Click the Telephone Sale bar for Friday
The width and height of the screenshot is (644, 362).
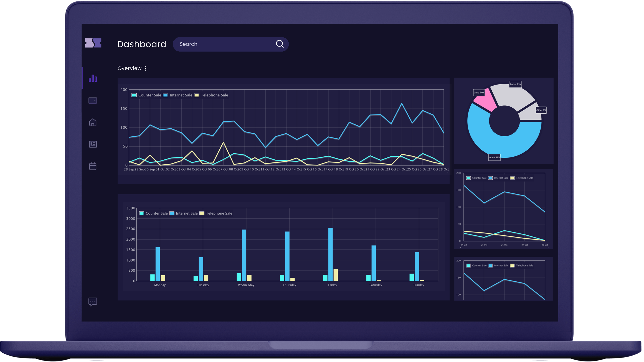pyautogui.click(x=336, y=275)
